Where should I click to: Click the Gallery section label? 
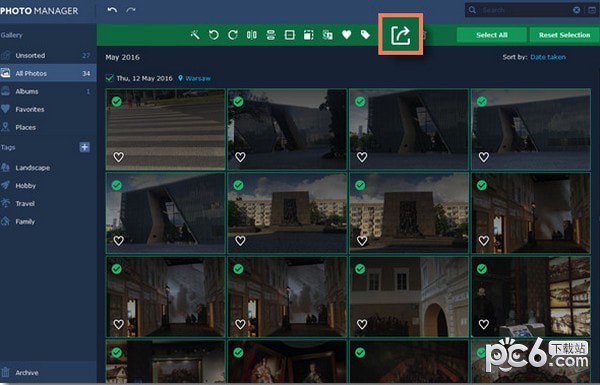[11, 35]
